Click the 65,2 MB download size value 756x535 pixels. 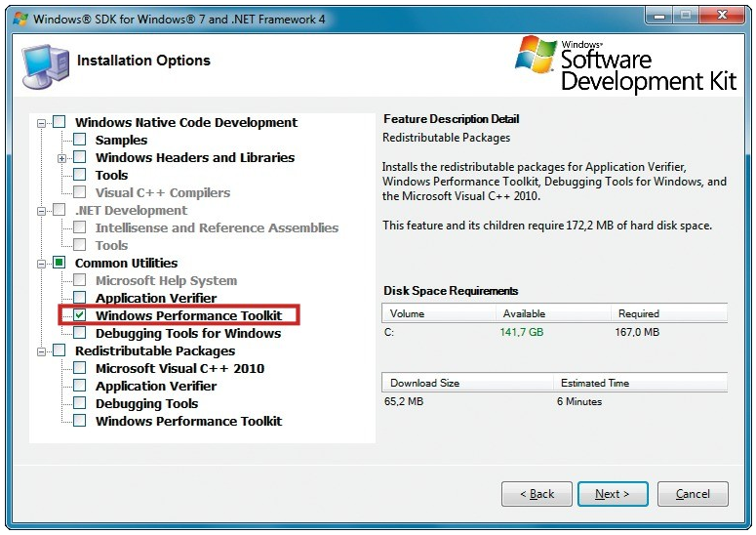[x=404, y=401]
